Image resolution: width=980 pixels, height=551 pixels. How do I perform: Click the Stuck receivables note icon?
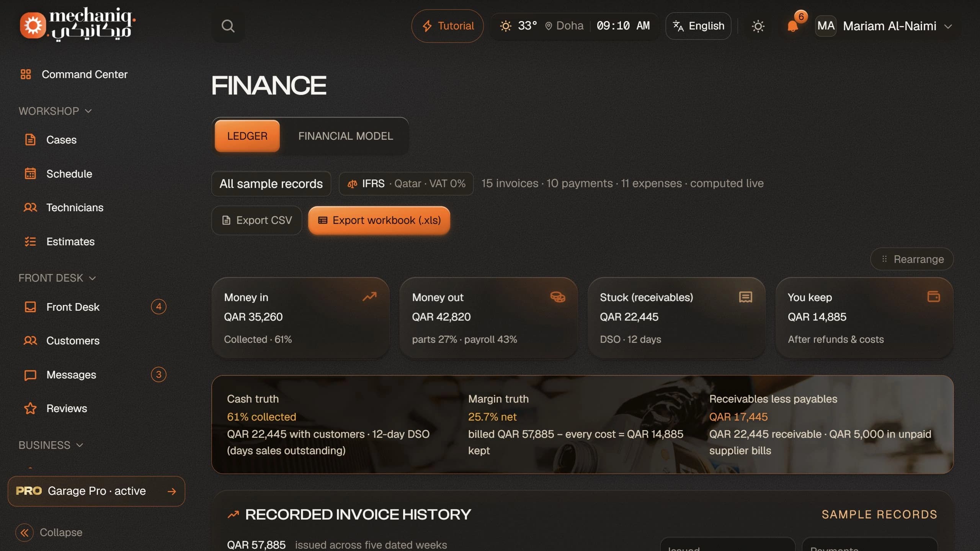745,297
